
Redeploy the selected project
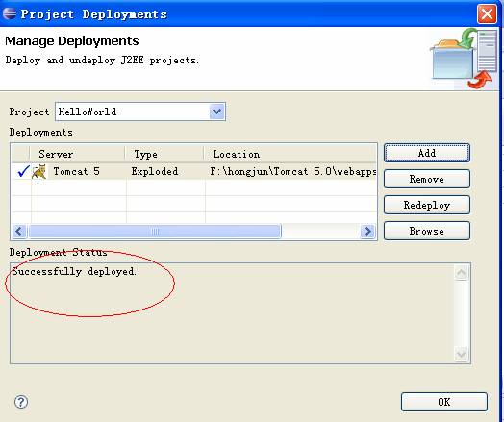(x=427, y=205)
